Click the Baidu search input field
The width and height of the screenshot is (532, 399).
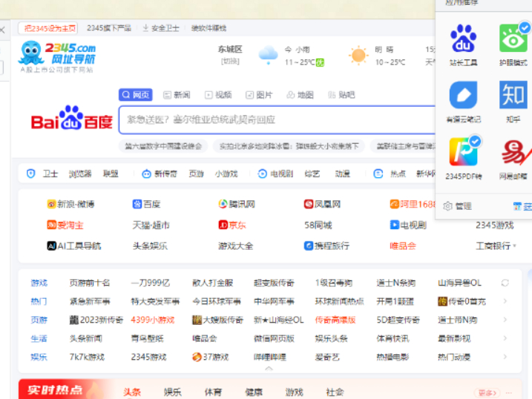click(x=278, y=119)
